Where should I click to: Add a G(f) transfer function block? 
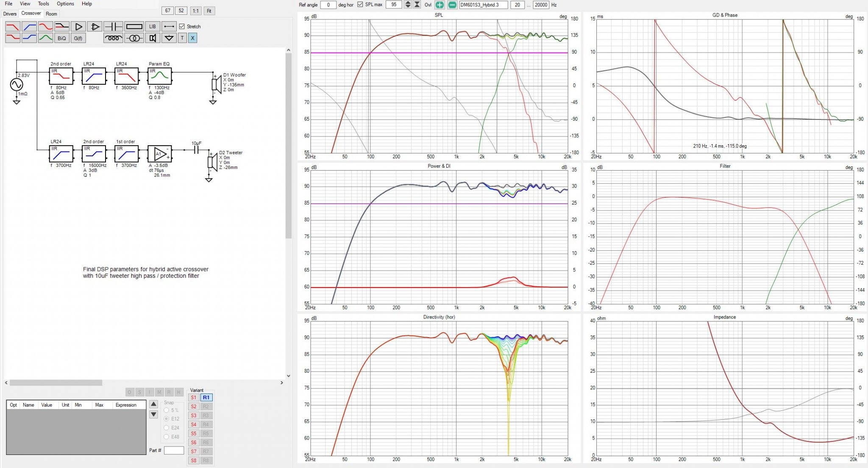[78, 38]
